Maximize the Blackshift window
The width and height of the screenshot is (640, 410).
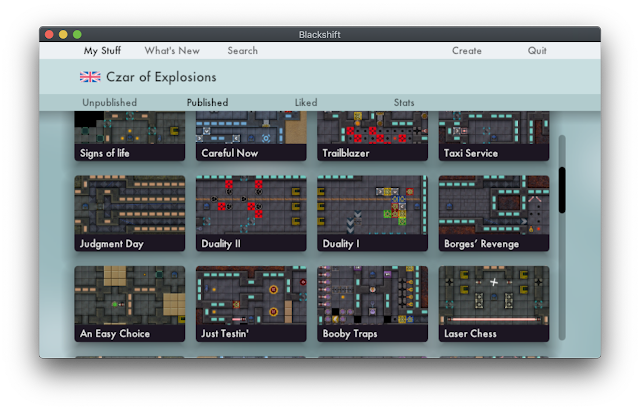77,34
